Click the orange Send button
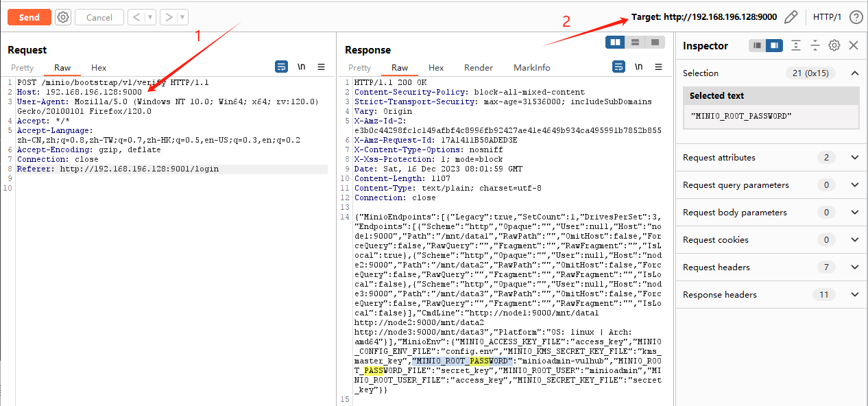The width and height of the screenshot is (868, 406). 29,17
